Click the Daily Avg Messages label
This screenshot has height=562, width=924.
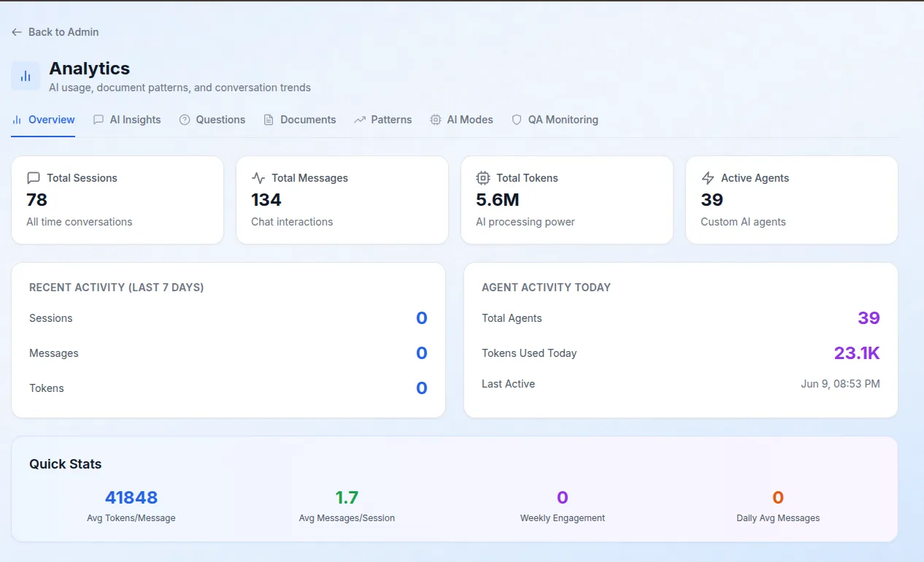click(778, 518)
